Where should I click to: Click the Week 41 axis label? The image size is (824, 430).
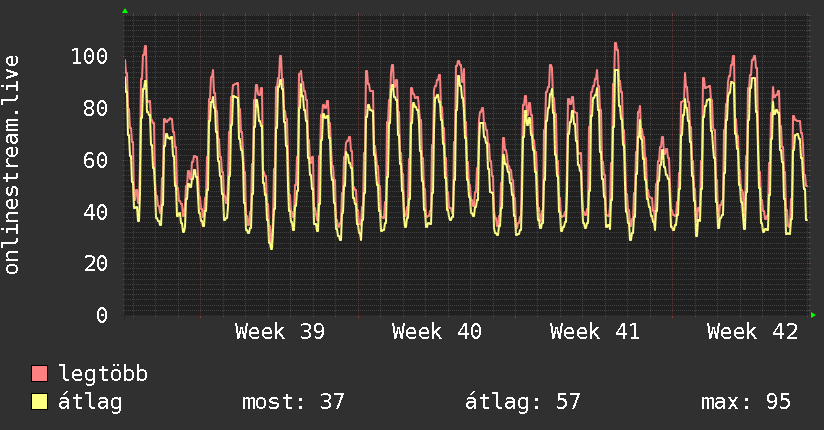pyautogui.click(x=594, y=332)
